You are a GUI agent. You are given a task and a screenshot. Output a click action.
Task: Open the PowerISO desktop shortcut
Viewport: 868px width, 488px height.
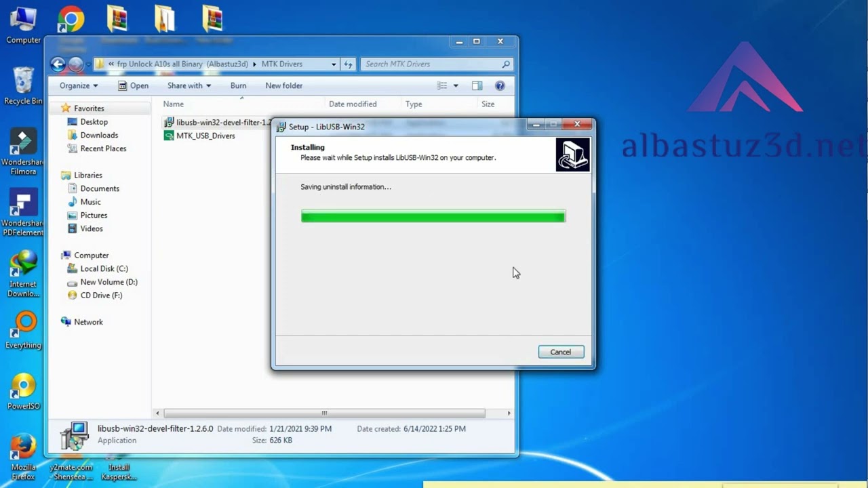coord(23,391)
